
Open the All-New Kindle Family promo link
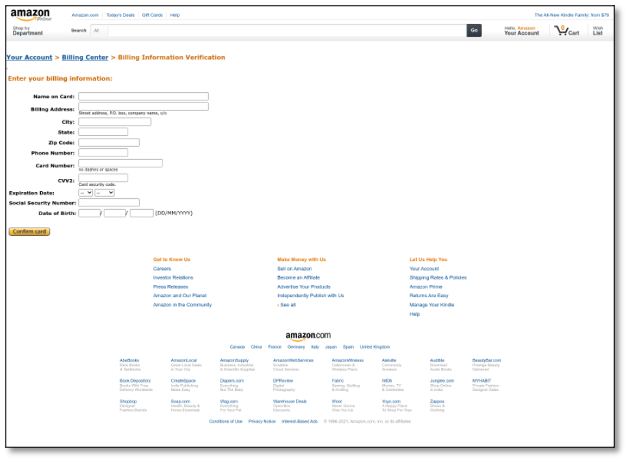[x=572, y=15]
